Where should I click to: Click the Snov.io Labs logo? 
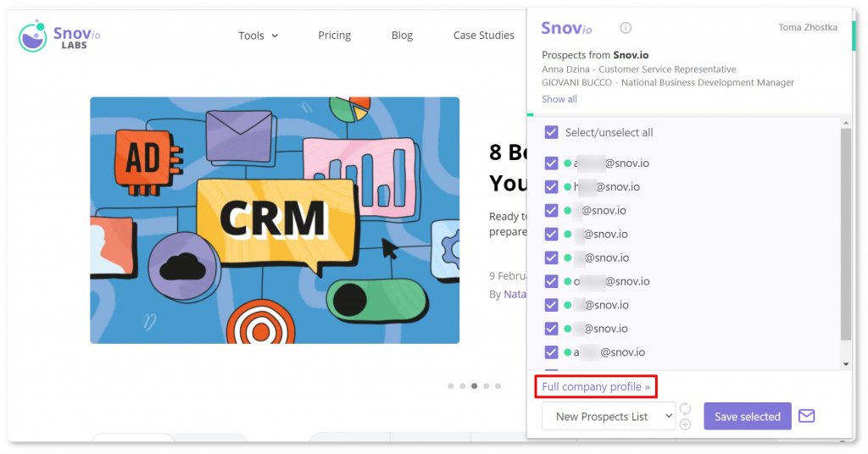59,36
